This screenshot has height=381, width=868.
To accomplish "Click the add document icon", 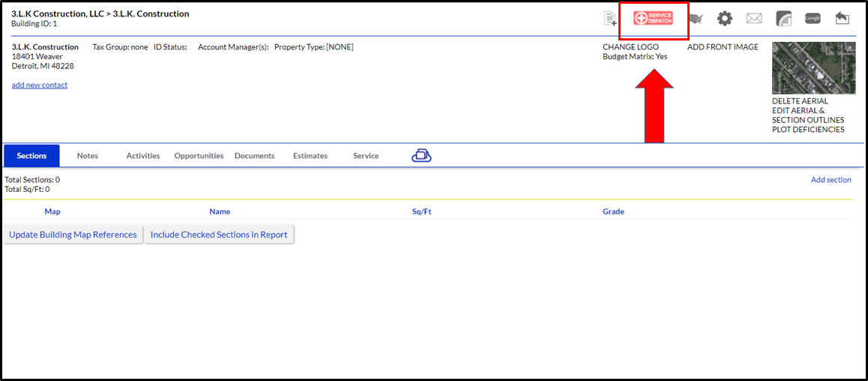I will pos(611,19).
